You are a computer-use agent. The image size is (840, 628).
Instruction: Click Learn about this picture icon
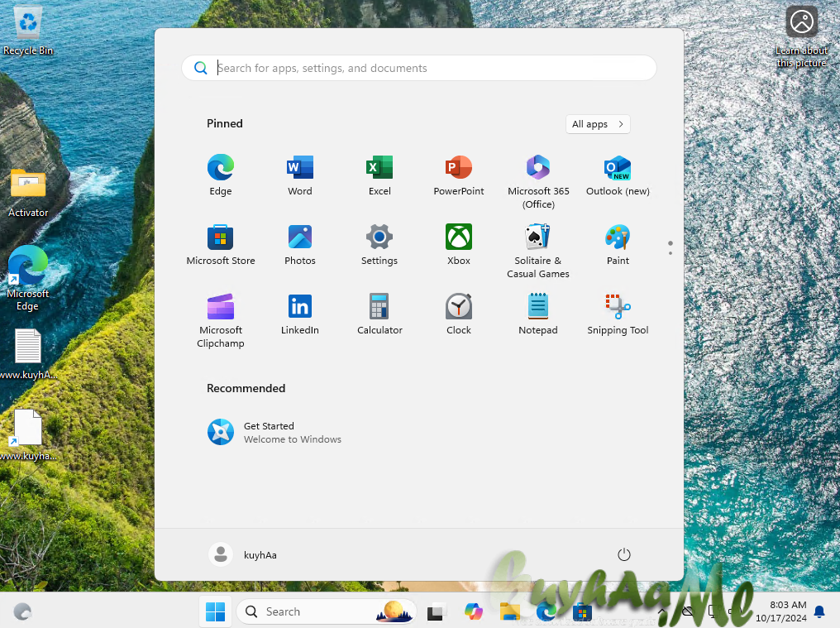point(801,36)
